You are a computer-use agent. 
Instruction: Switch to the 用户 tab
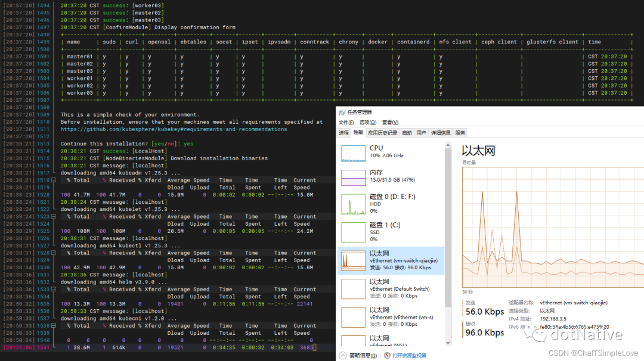tap(422, 132)
